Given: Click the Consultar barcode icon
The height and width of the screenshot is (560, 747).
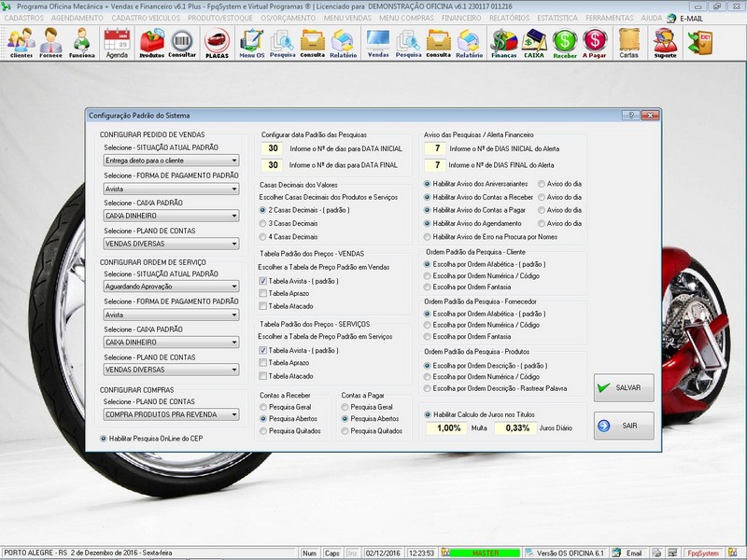Looking at the screenshot, I should tap(182, 42).
